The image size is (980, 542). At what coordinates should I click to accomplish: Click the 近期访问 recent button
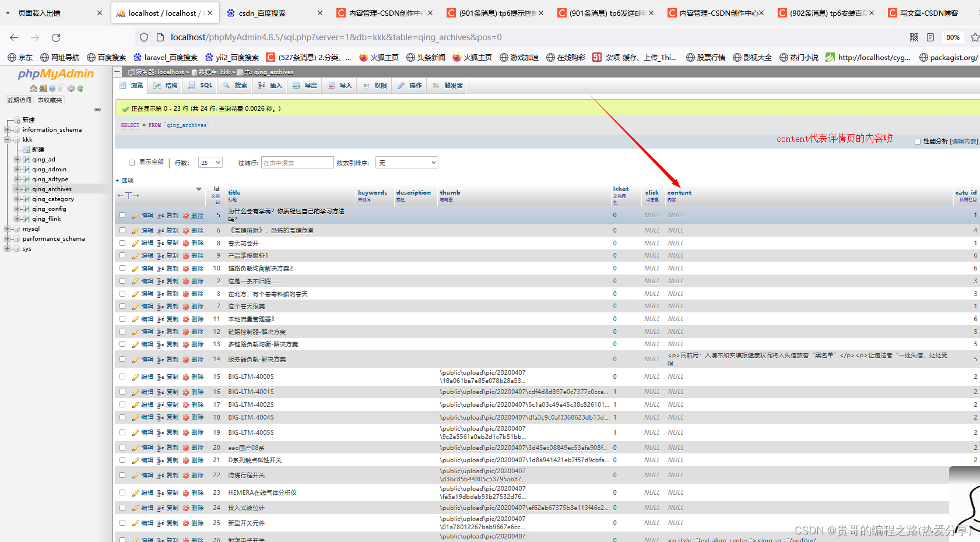click(19, 100)
